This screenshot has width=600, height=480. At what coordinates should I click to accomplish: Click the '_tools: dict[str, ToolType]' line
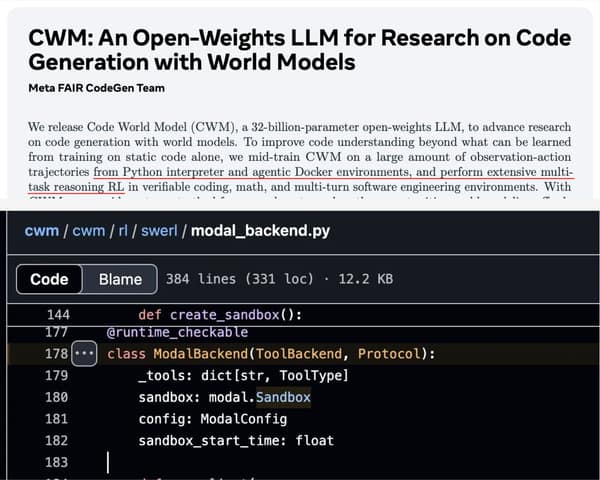tap(243, 376)
